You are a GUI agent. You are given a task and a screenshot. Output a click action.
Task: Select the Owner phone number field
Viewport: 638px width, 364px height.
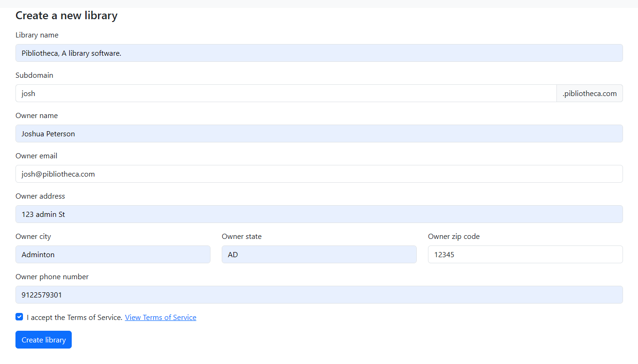point(319,295)
